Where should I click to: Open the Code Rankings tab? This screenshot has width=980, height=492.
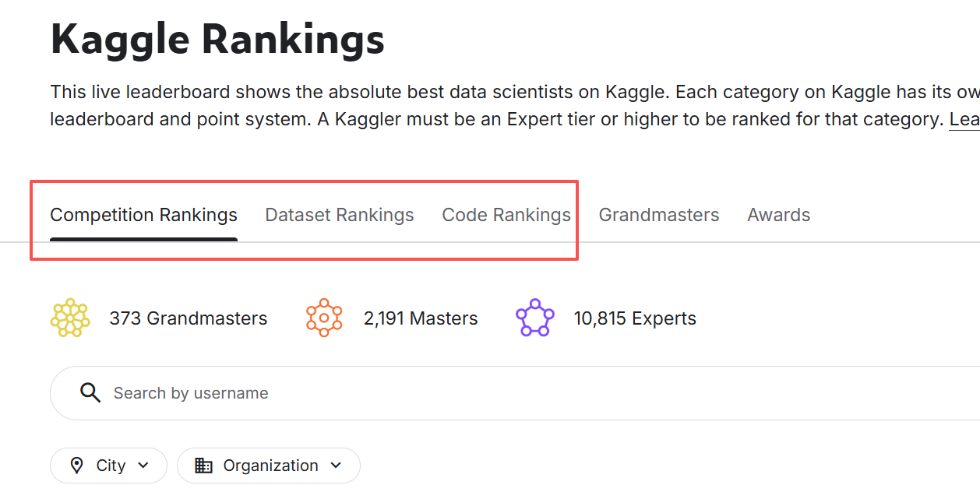click(x=506, y=215)
